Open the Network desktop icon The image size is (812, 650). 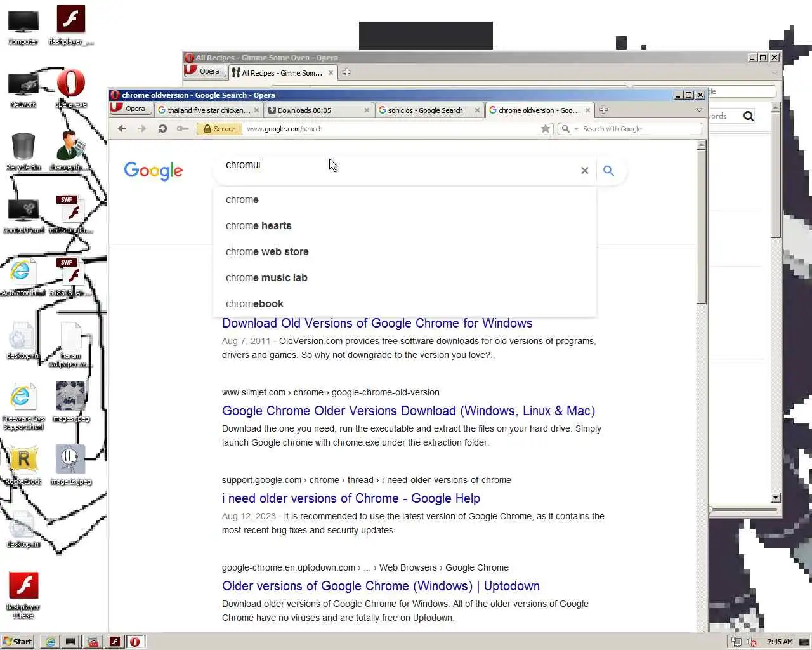[23, 89]
